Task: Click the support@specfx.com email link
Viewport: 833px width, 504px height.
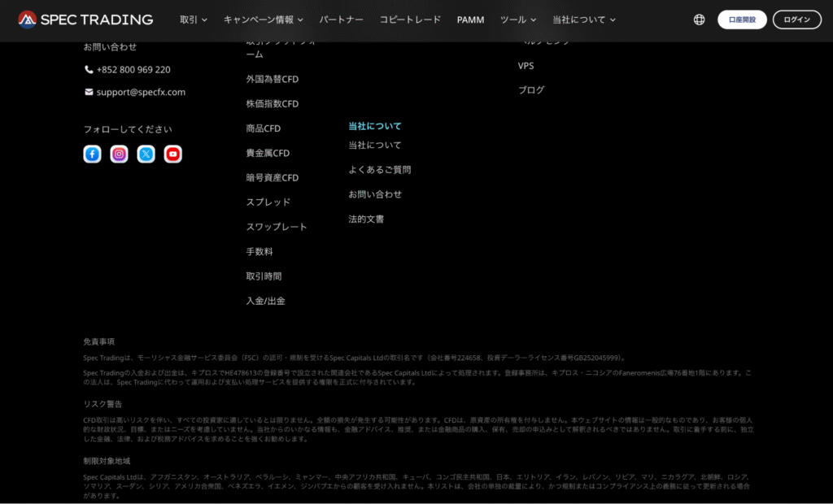Action: [141, 92]
